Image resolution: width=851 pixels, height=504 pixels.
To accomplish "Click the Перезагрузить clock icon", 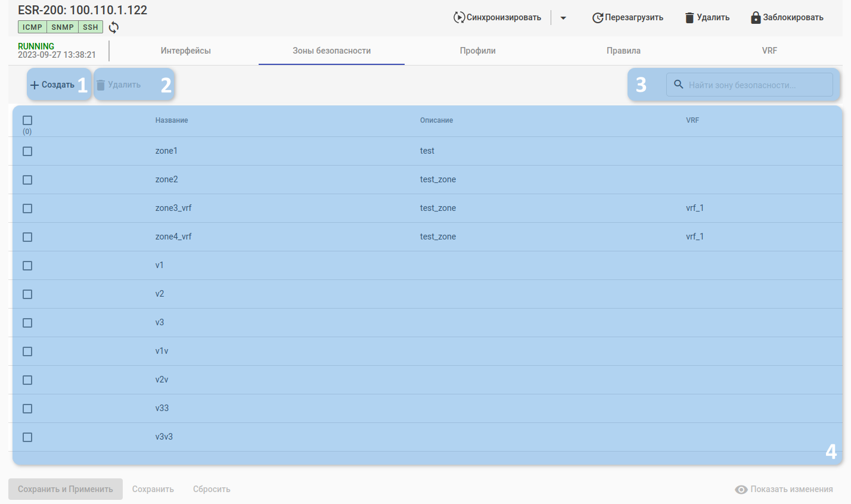I will coord(598,18).
